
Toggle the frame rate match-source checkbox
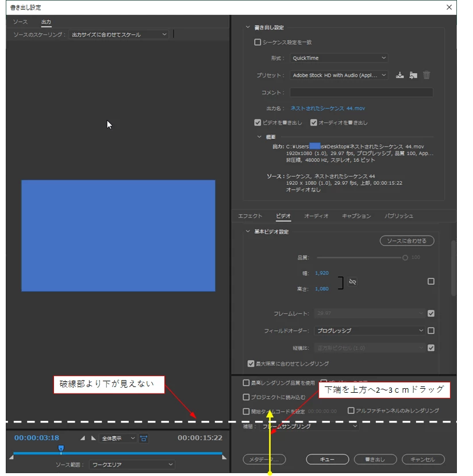tap(431, 314)
